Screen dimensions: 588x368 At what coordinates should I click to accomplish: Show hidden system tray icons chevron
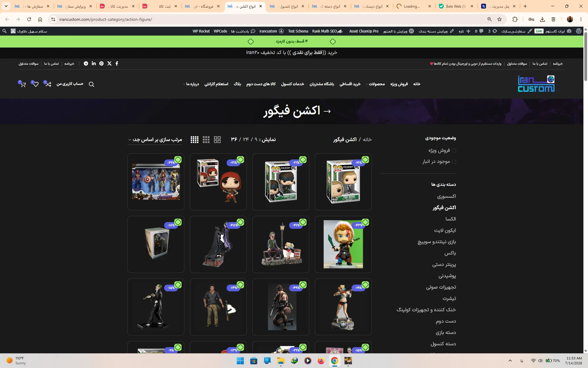pyautogui.click(x=510, y=361)
